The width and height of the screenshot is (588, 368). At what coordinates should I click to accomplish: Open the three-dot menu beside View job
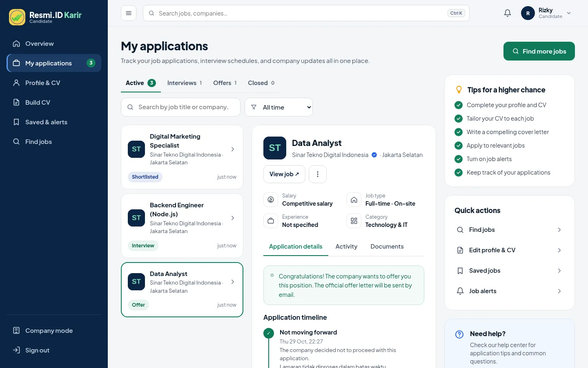coord(318,174)
